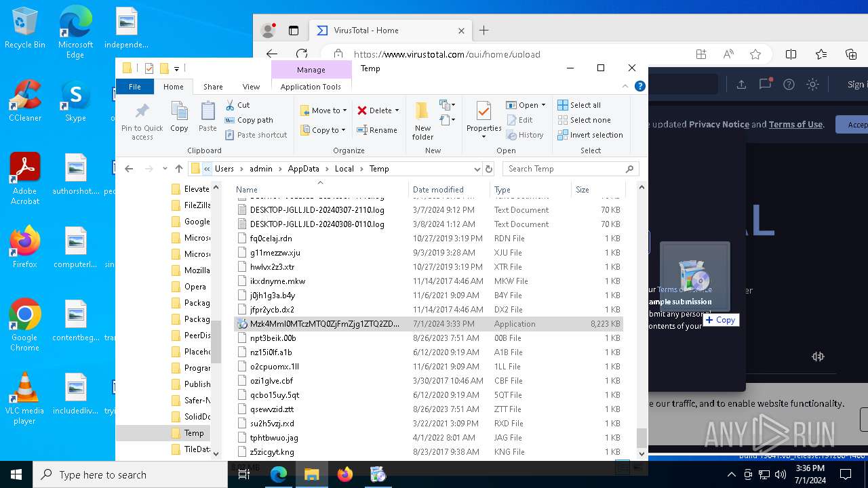Viewport: 868px width, 488px height.
Task: Click taskbar search box
Action: click(130, 474)
